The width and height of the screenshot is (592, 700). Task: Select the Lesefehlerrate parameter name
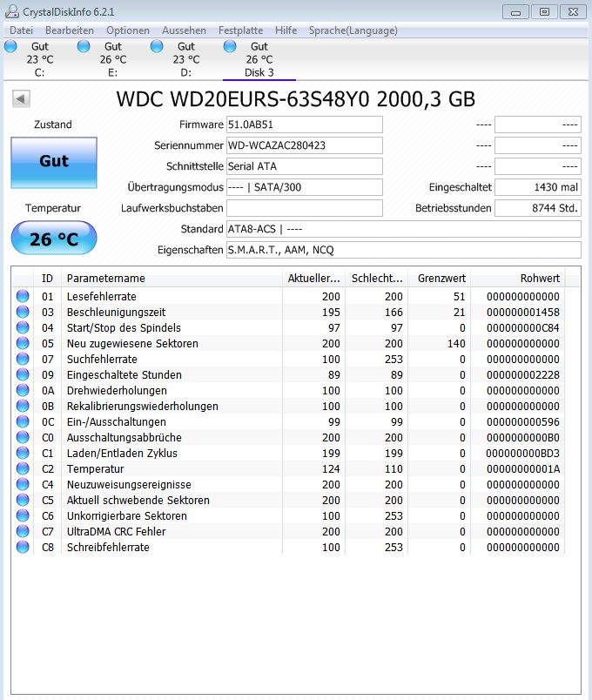click(x=101, y=296)
